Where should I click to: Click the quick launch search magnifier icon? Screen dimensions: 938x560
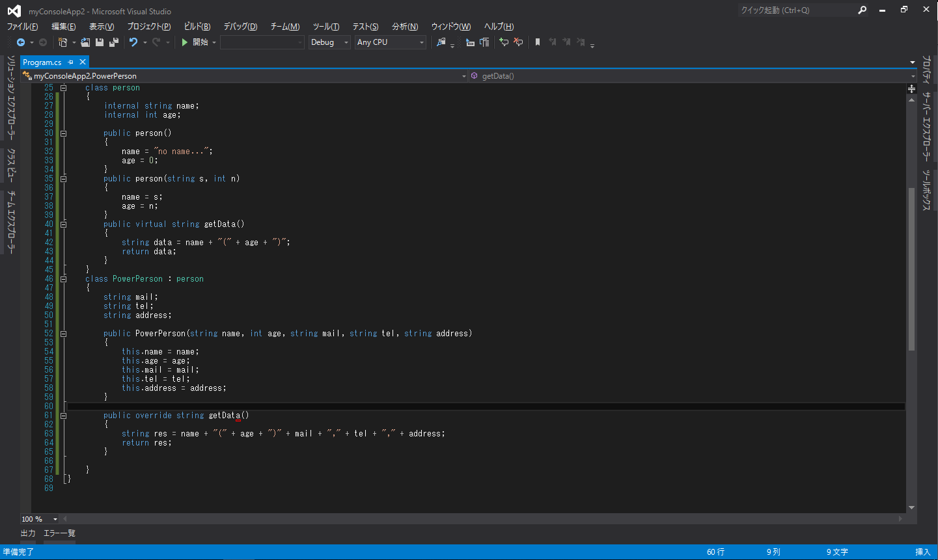click(862, 10)
